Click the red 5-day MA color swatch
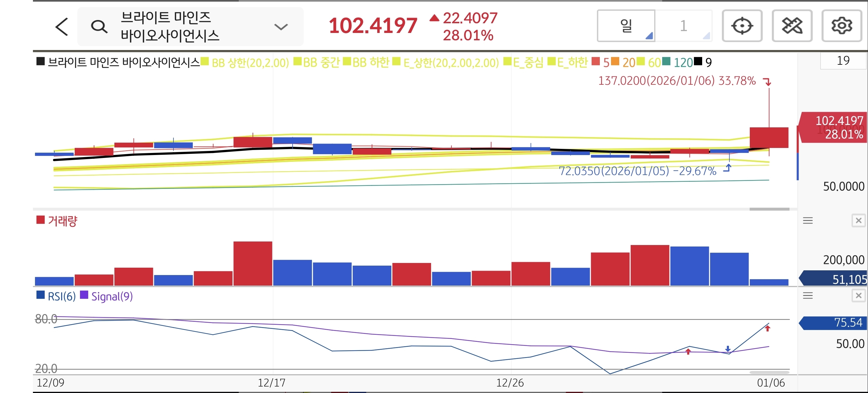 pos(596,62)
